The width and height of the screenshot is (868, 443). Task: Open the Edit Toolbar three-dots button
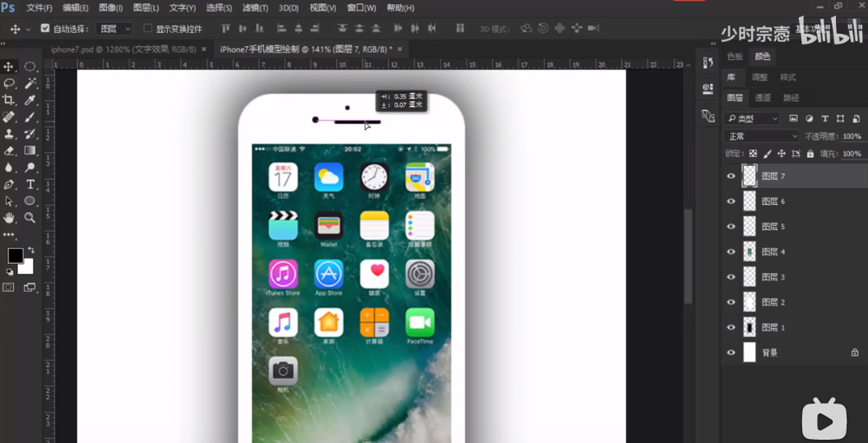coord(9,234)
